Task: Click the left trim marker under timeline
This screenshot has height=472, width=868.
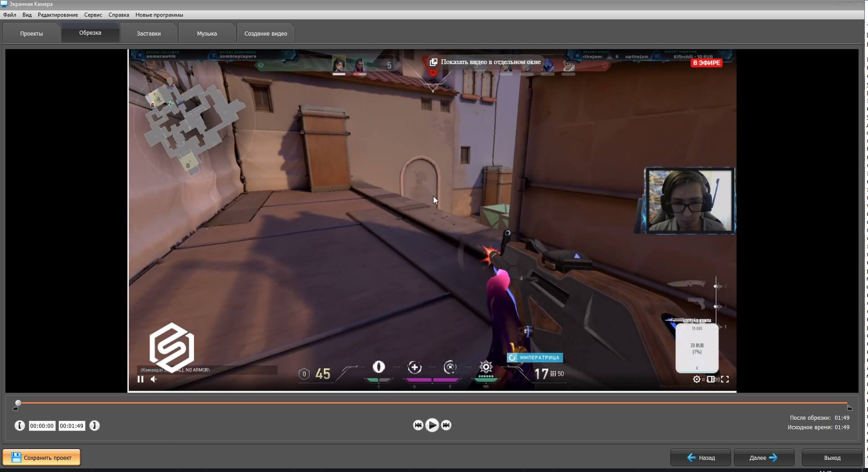Action: (x=16, y=408)
